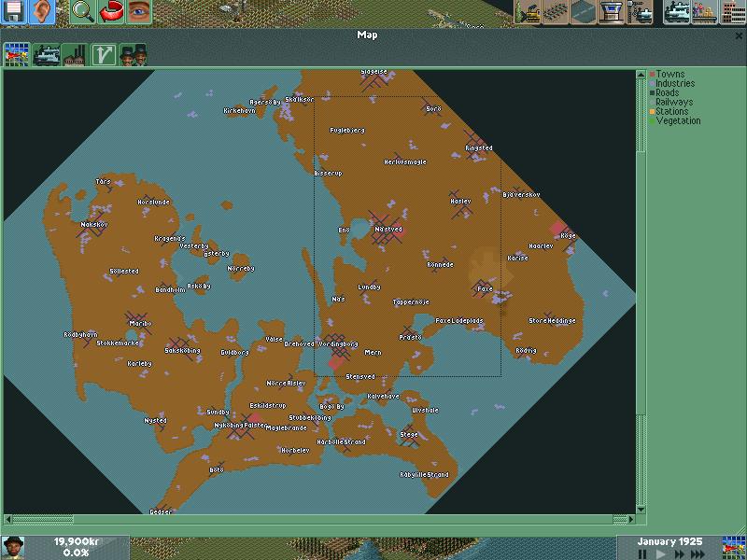747x560 pixels.
Task: Select the magnifying glass zoom tool
Action: pyautogui.click(x=82, y=11)
